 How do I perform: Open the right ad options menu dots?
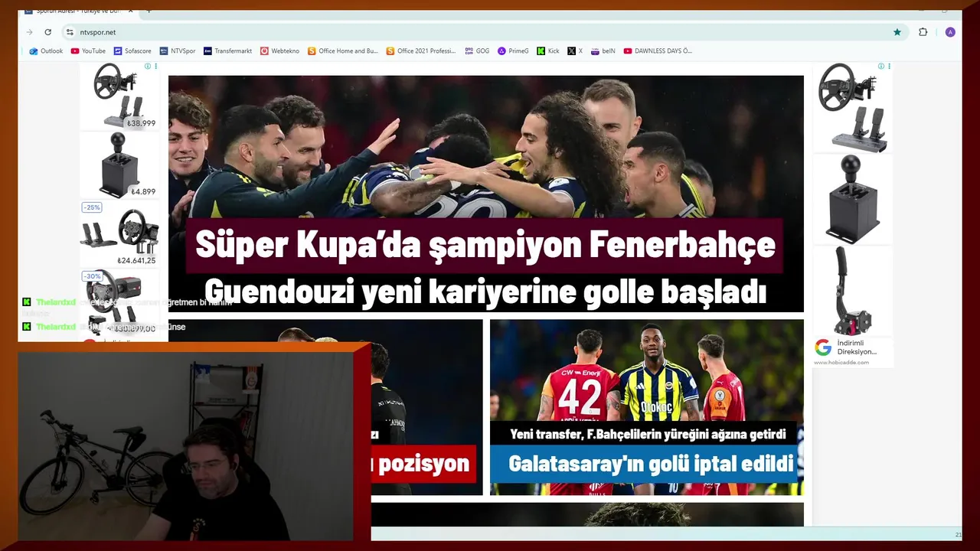(x=889, y=67)
